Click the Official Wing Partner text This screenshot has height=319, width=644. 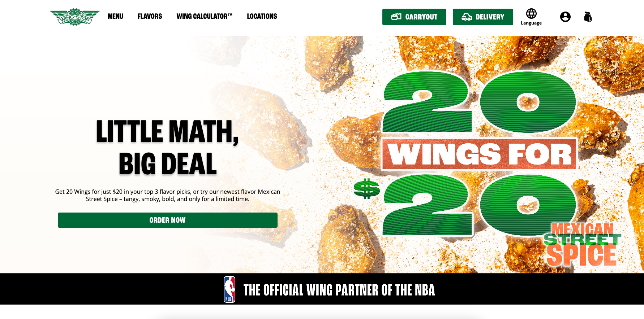339,290
